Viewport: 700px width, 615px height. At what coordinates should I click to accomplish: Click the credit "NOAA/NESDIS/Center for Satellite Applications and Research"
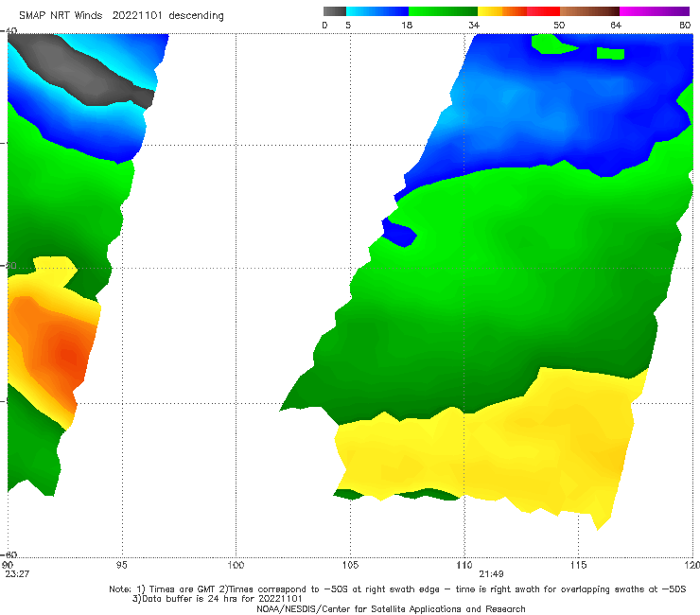391,608
